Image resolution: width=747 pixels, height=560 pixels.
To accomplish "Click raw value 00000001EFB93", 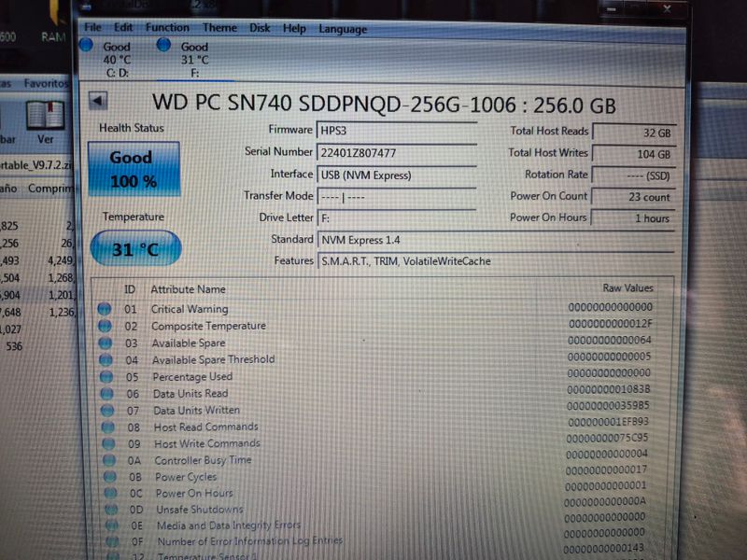I will click(x=608, y=422).
